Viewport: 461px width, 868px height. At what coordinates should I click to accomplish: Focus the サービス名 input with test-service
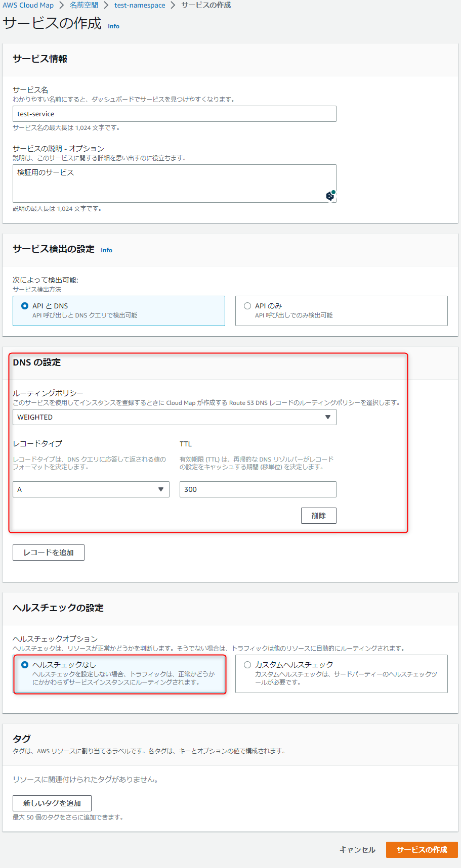click(x=175, y=114)
